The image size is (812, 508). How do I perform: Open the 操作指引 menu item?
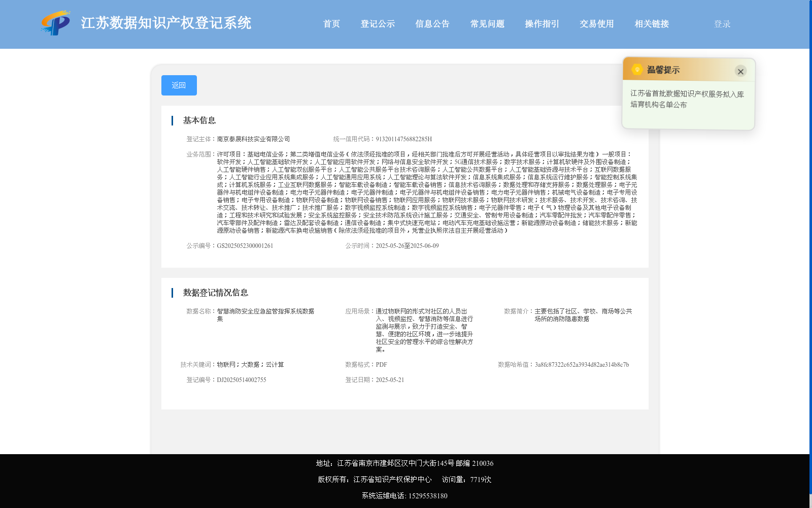click(542, 24)
